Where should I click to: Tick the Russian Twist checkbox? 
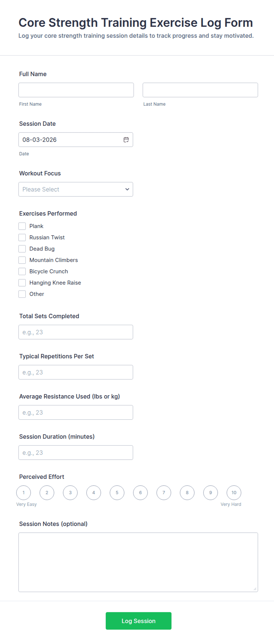[x=22, y=237]
